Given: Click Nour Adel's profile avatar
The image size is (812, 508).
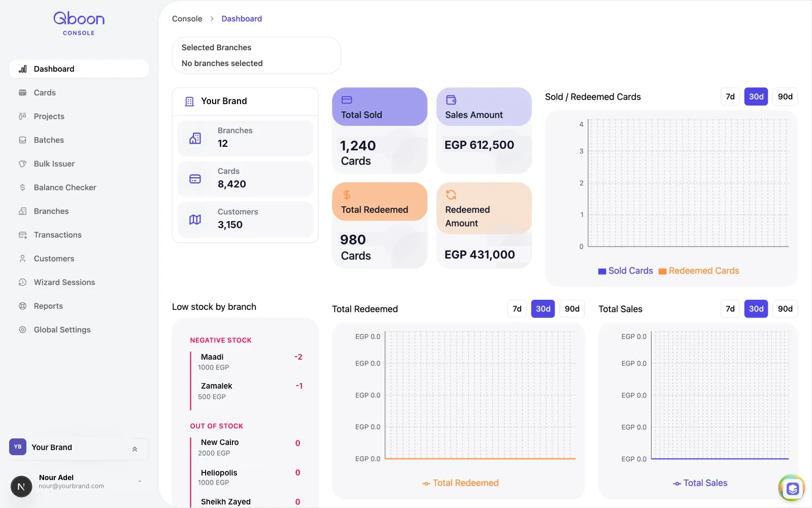Looking at the screenshot, I should 21,487.
